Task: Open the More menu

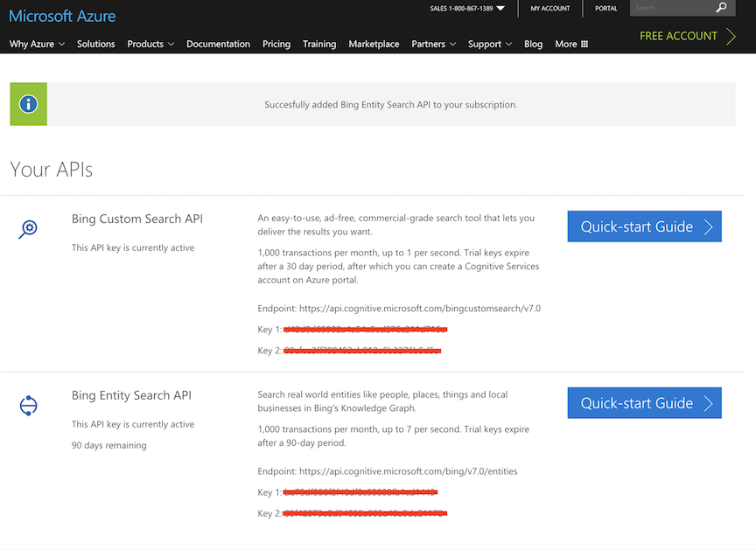Action: click(571, 44)
